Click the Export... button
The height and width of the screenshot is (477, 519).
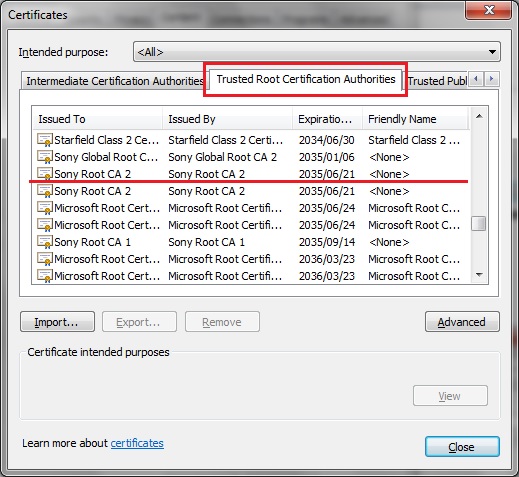pyautogui.click(x=139, y=322)
